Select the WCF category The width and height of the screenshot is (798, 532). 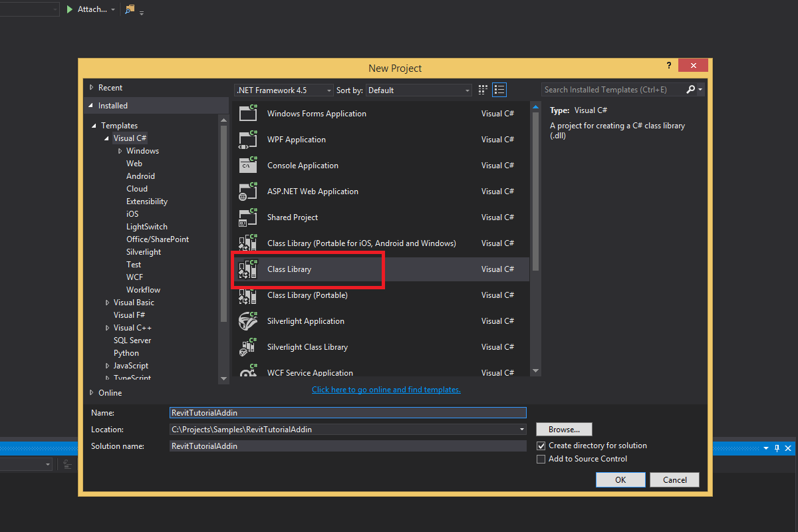pyautogui.click(x=134, y=277)
